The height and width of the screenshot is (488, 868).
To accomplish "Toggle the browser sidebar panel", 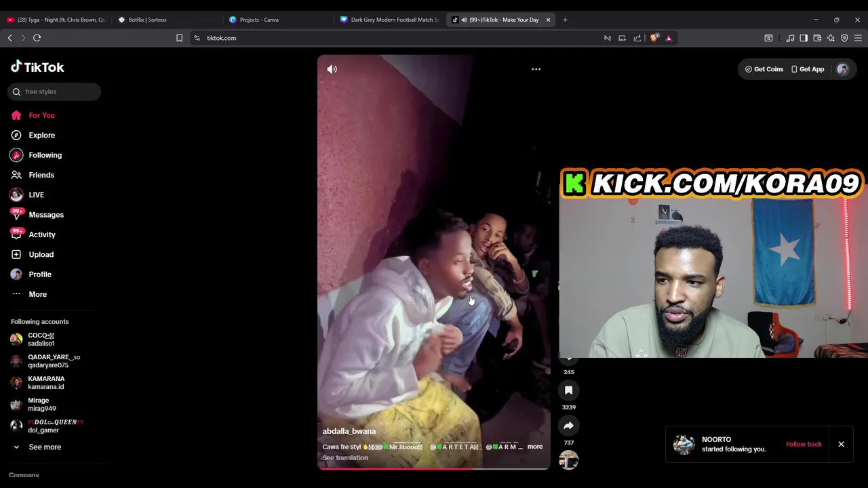I will pos(804,38).
